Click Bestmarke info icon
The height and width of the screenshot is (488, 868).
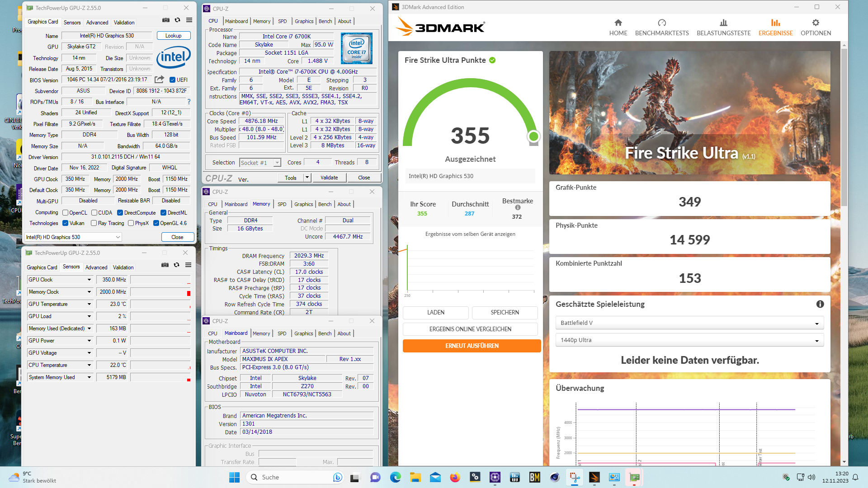point(518,208)
